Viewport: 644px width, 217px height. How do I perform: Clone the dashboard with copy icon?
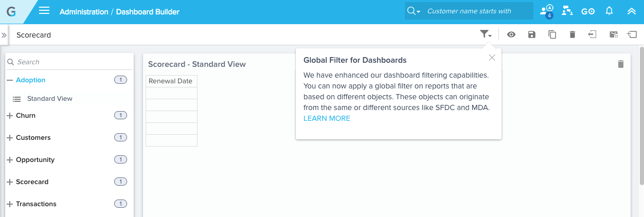[552, 34]
